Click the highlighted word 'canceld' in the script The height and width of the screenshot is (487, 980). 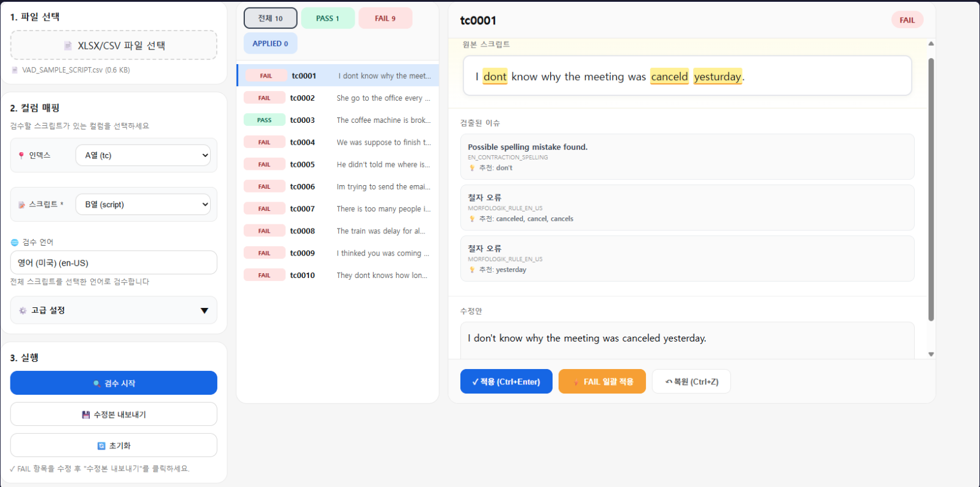[669, 76]
